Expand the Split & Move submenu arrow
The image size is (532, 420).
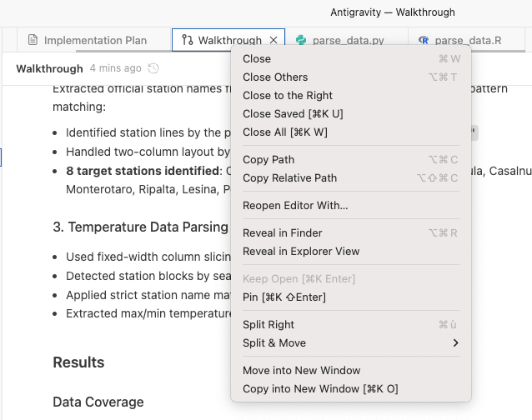tap(455, 343)
